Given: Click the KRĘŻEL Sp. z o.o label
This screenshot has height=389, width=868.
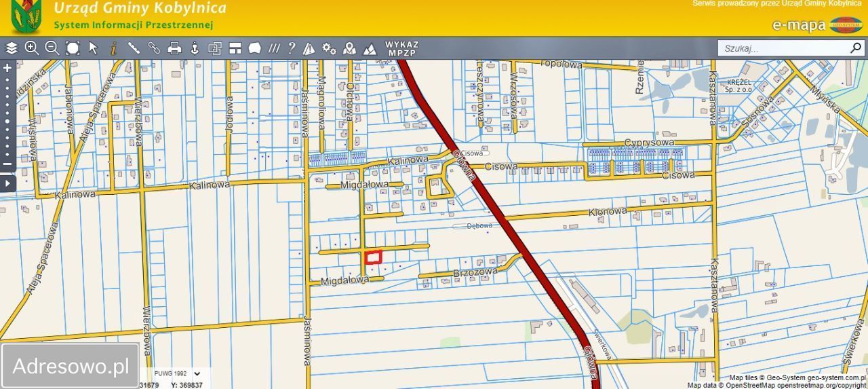Looking at the screenshot, I should pos(738,86).
